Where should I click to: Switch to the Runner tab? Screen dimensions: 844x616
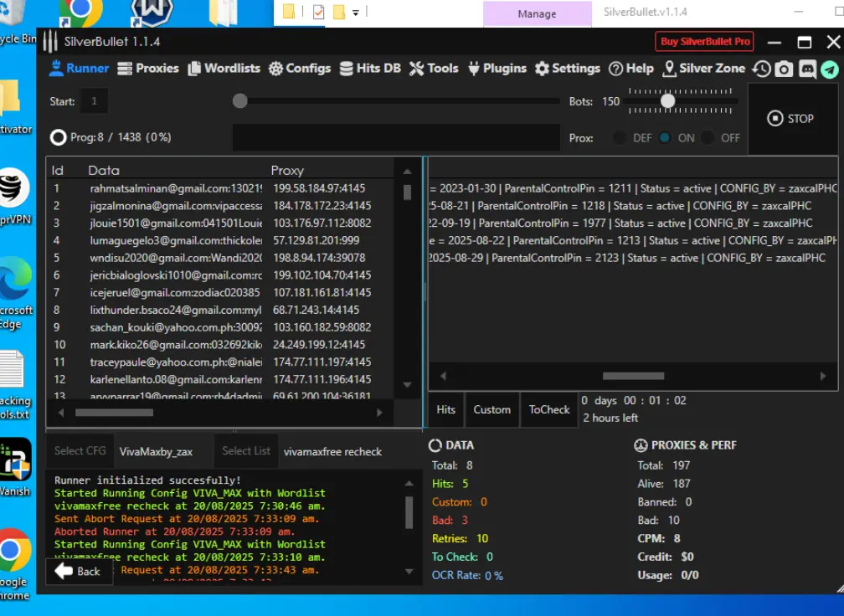point(79,69)
